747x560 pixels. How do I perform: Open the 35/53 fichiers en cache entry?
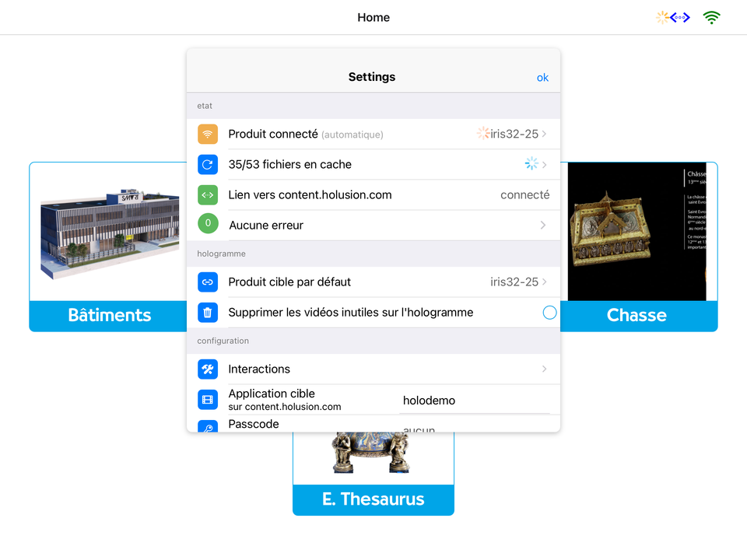(373, 164)
